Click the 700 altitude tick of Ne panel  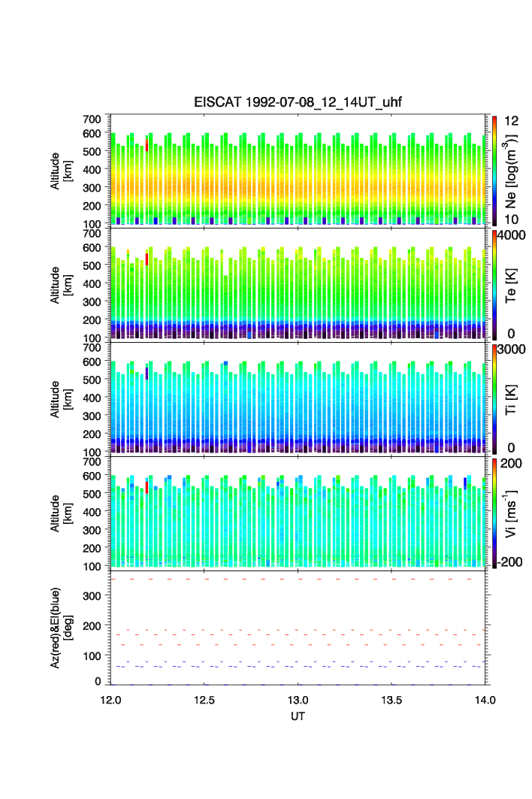tap(92, 119)
